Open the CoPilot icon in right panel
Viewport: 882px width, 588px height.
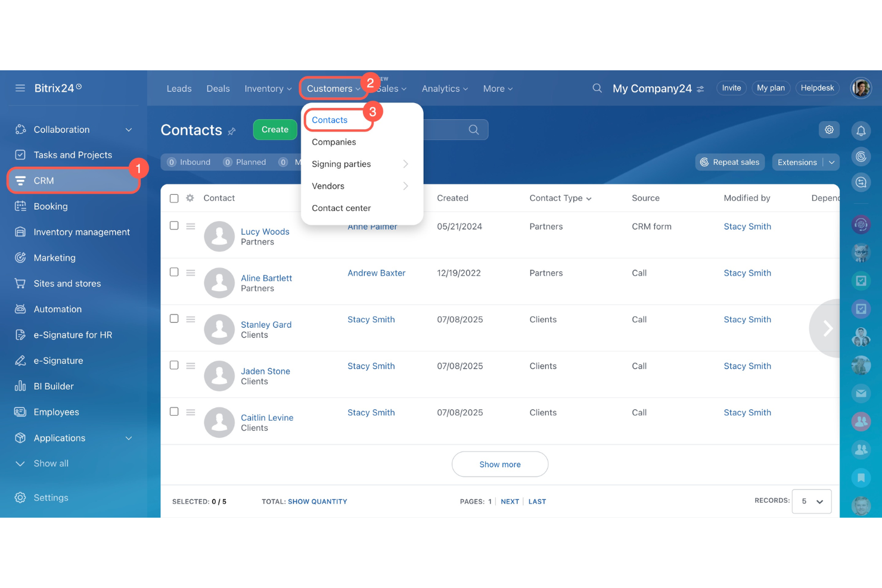[x=861, y=225]
